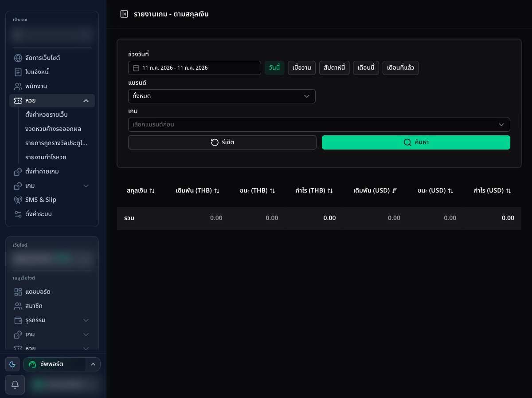Viewport: 532px width, 398px height.
Task: Open the แบรนด์ dropdown showing ทั้งหมด
Action: (x=222, y=96)
